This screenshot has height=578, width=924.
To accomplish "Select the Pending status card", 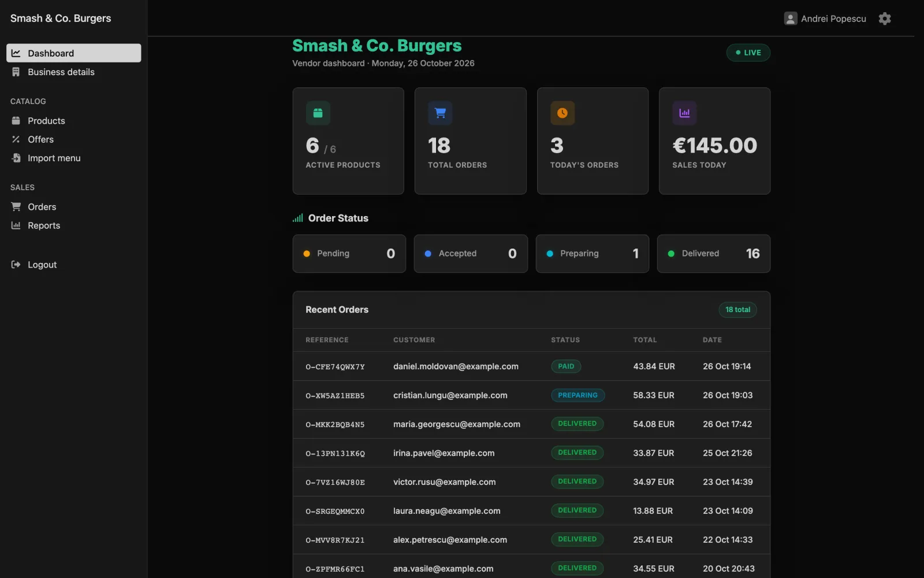I will pyautogui.click(x=349, y=254).
